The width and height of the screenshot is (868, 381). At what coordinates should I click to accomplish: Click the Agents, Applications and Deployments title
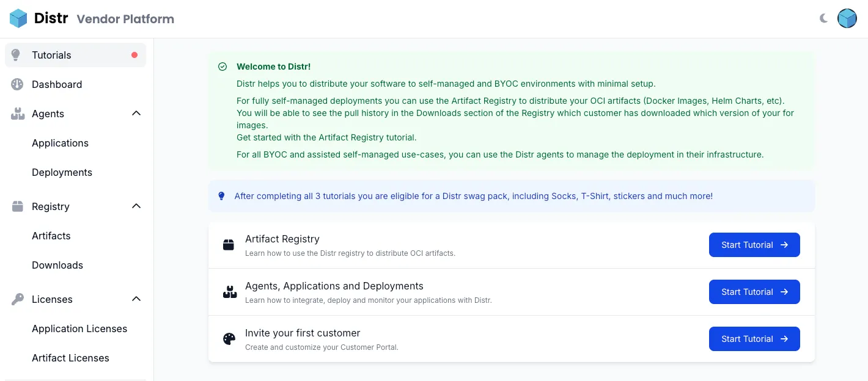coord(334,286)
